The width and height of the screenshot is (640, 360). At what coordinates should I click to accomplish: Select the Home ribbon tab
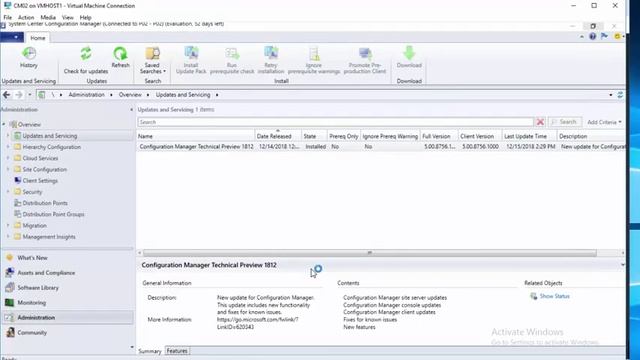point(38,38)
